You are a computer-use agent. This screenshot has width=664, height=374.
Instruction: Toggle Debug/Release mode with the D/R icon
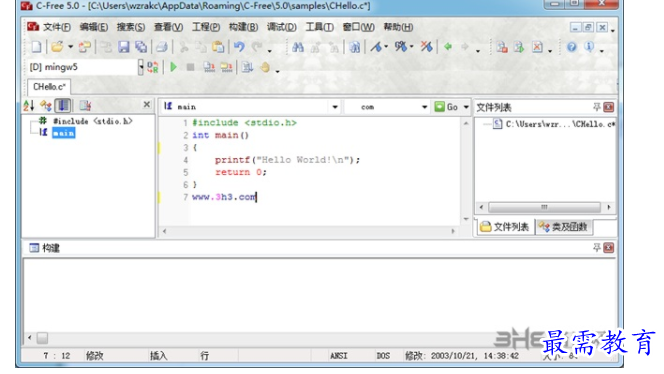coord(152,67)
